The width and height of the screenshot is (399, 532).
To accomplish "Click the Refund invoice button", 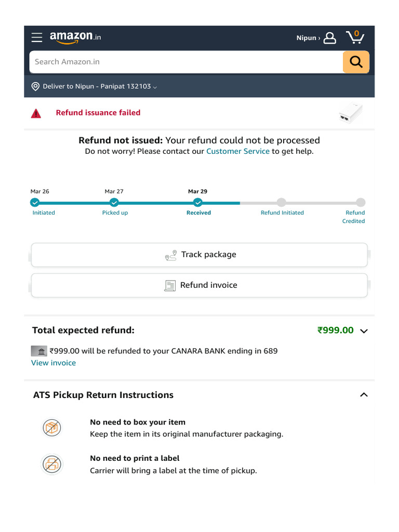I will [x=199, y=285].
